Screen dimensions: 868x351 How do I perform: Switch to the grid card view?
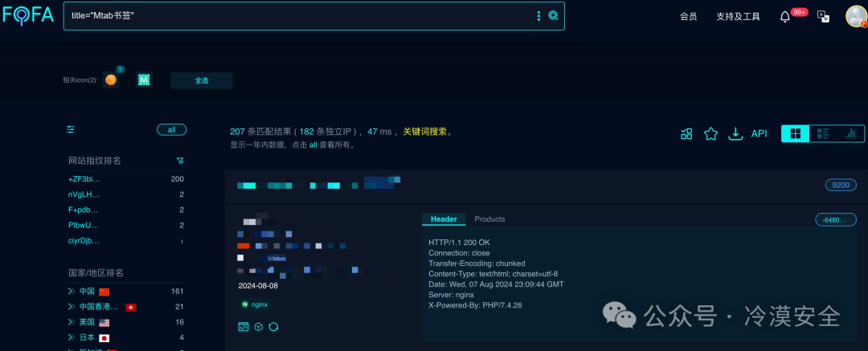[796, 133]
